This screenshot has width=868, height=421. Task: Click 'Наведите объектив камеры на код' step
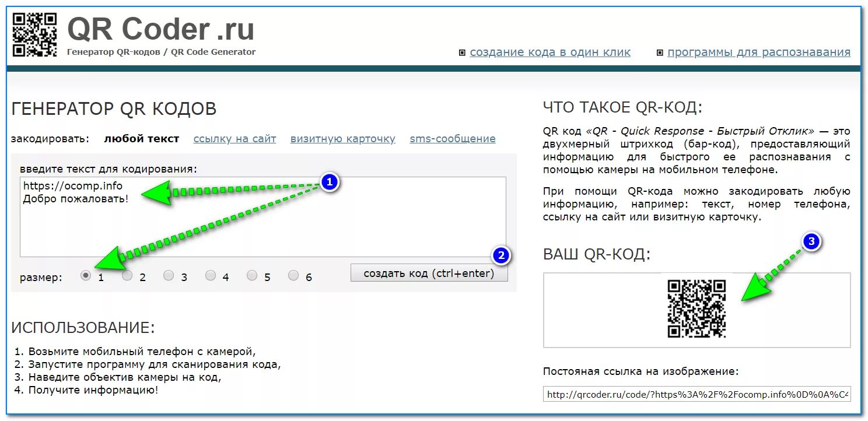pos(125,377)
